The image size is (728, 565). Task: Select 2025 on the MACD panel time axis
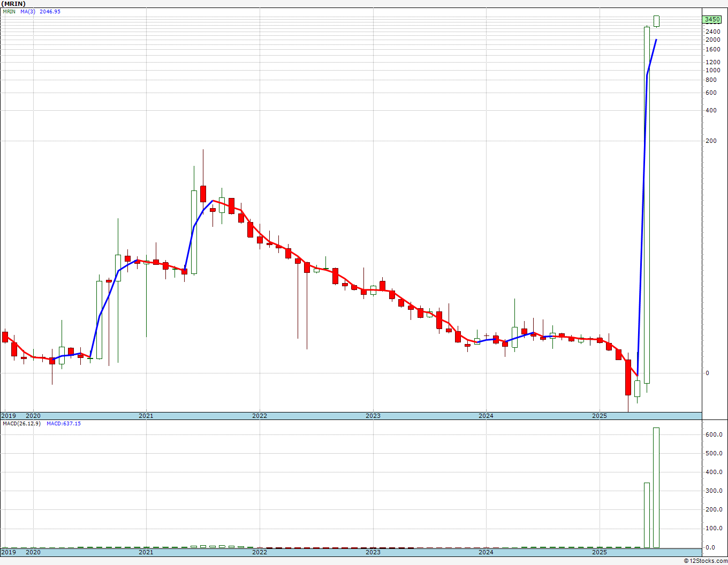600,552
